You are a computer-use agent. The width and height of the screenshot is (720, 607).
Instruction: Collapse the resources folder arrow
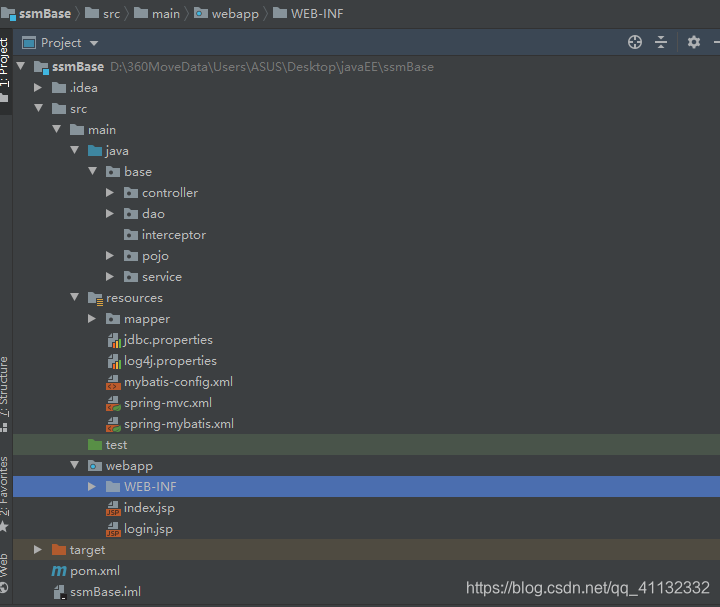[74, 297]
